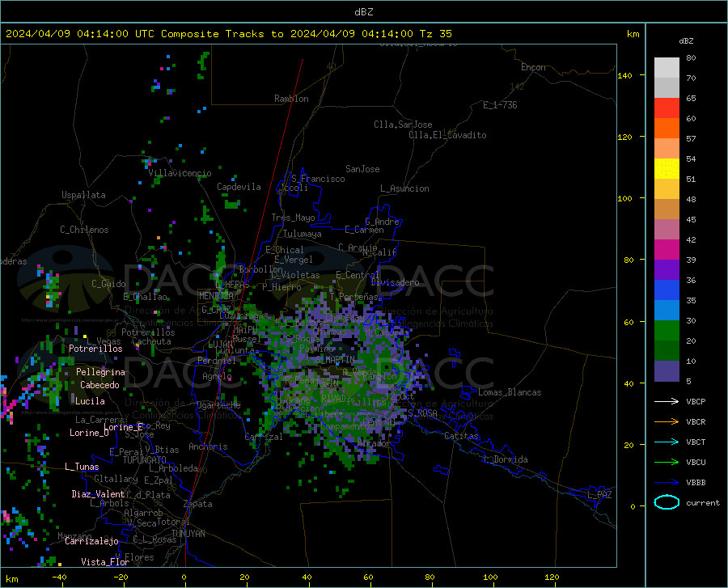
Task: Select the 80 dBZ light gray swatch
Action: click(x=667, y=68)
